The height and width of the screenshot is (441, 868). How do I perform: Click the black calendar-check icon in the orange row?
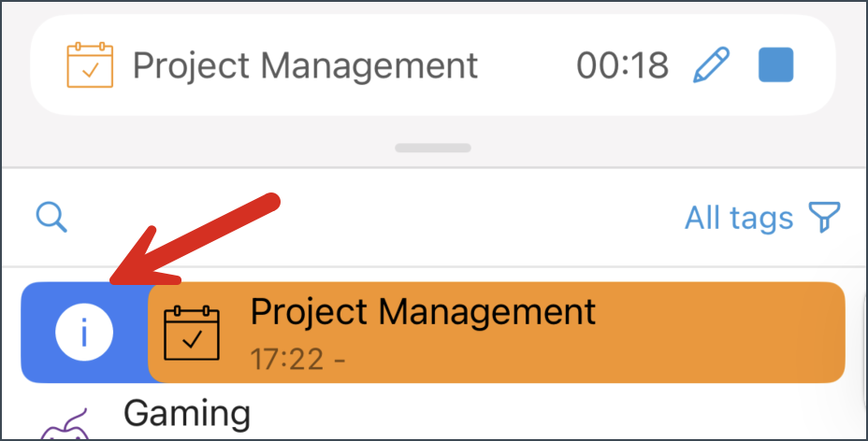pyautogui.click(x=192, y=333)
